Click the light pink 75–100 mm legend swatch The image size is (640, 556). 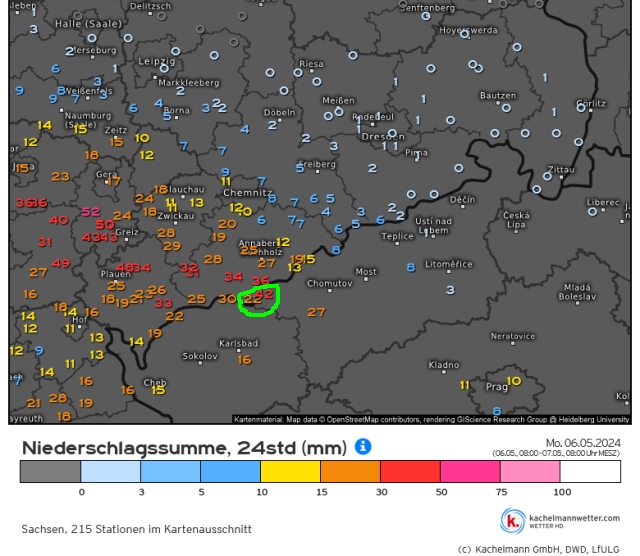[530, 472]
